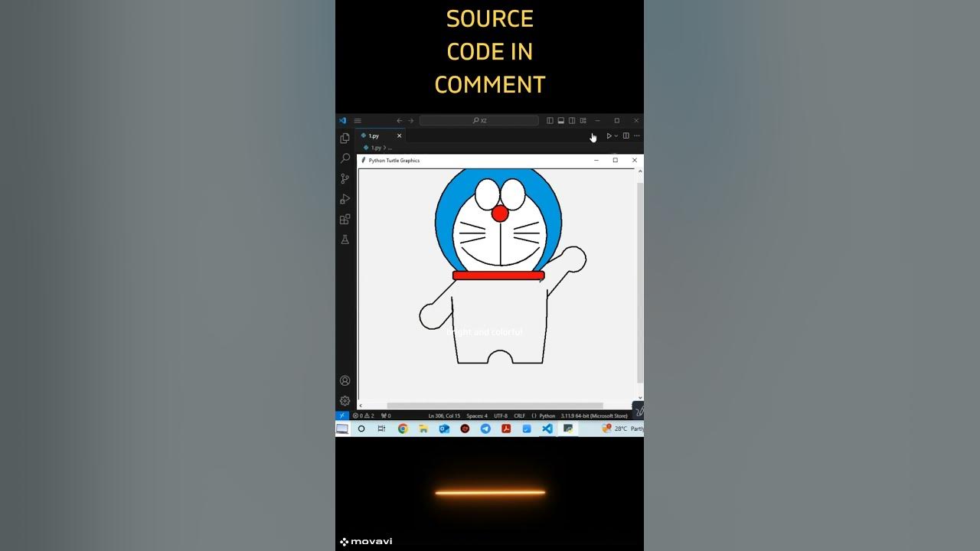
Task: Click the ports forwarded status item
Action: (386, 416)
